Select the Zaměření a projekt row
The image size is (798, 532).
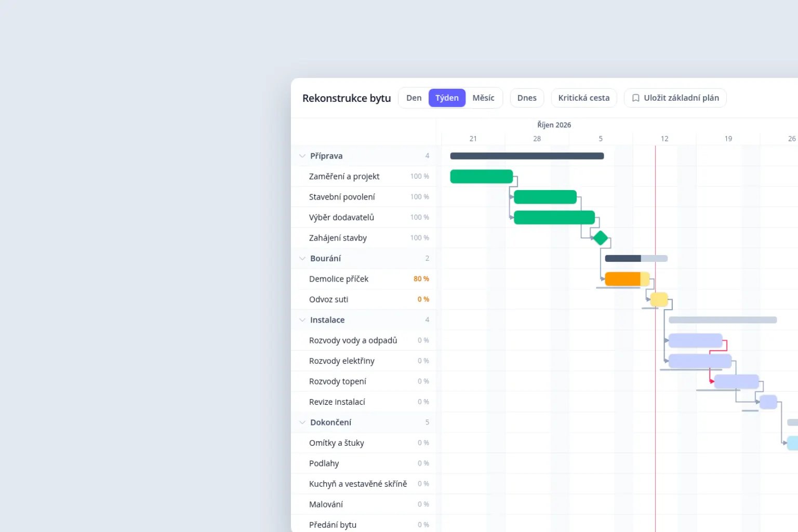[x=364, y=177]
